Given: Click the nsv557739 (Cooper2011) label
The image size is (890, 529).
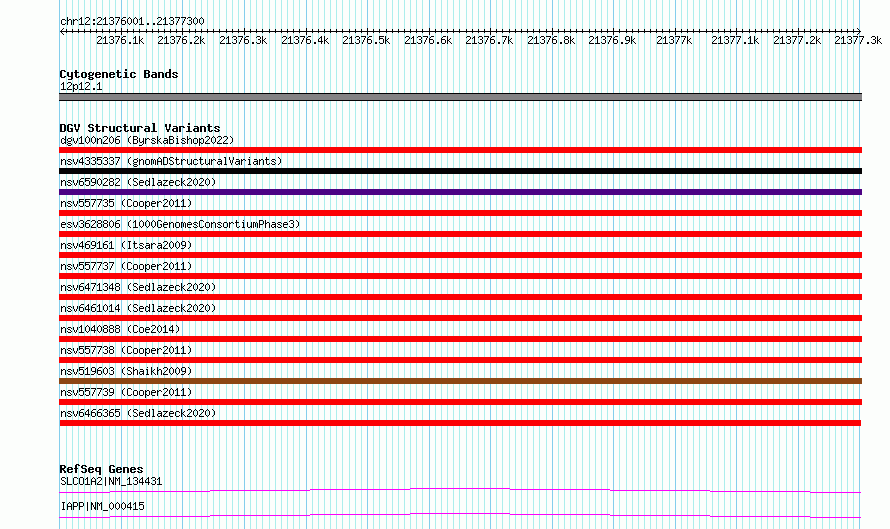Looking at the screenshot, I should 126,392.
